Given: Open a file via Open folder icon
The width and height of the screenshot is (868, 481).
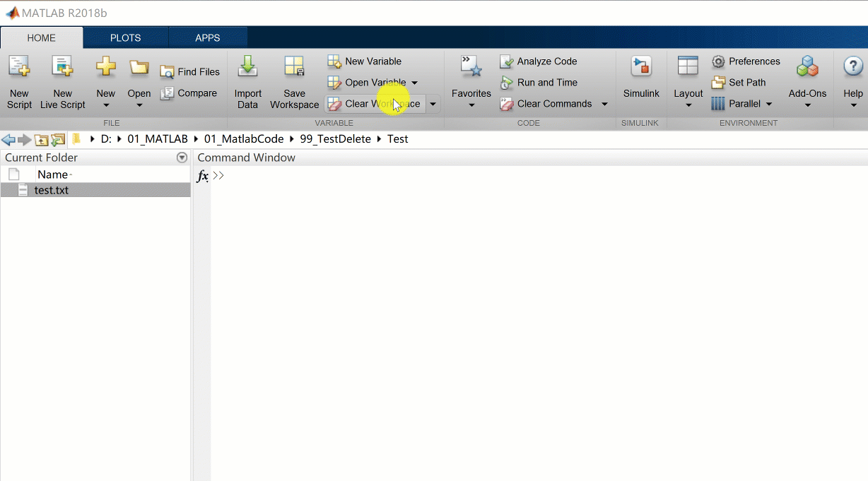Looking at the screenshot, I should coord(139,67).
